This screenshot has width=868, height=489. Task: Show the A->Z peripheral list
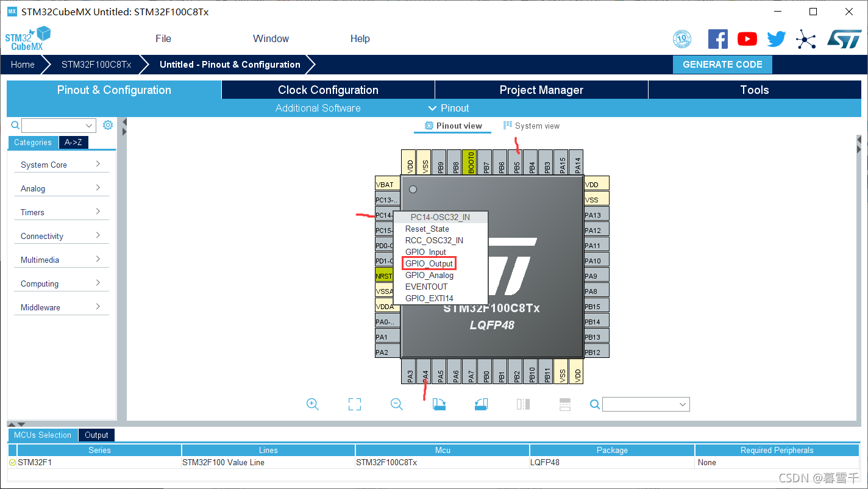[x=74, y=143]
